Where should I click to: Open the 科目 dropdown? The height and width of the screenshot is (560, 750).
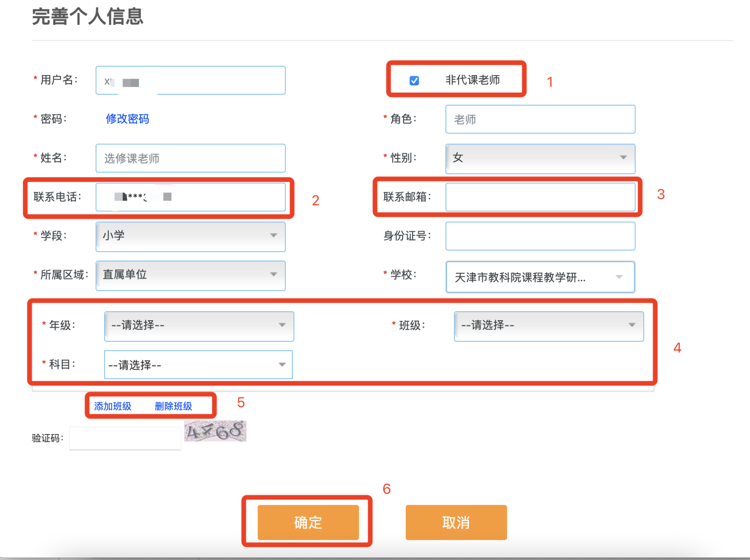tap(198, 365)
